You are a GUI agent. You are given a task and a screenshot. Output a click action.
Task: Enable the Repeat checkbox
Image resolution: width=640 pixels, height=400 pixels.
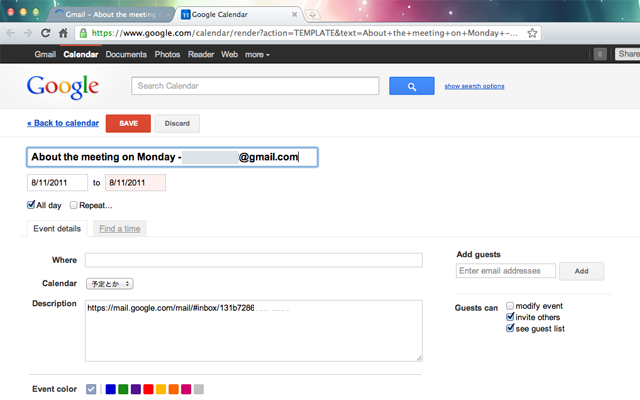pos(74,205)
